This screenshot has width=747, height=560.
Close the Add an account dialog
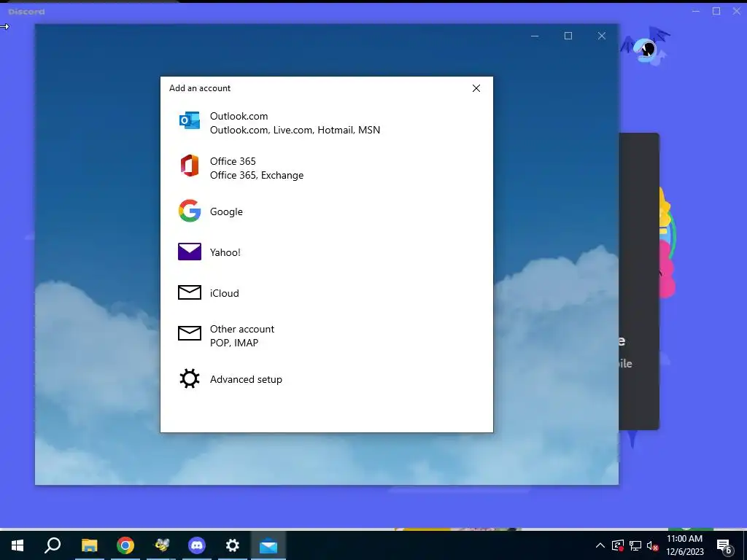point(476,88)
